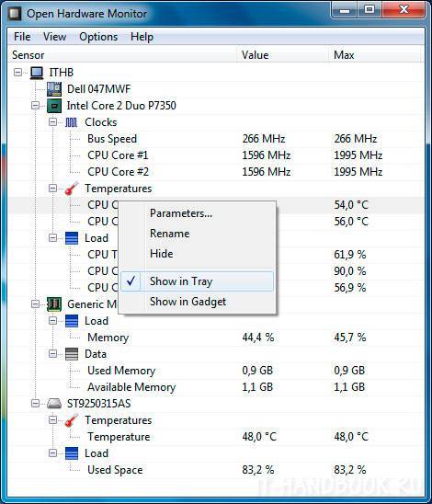Choose Rename in the context menu
The width and height of the screenshot is (432, 504).
pyautogui.click(x=170, y=234)
